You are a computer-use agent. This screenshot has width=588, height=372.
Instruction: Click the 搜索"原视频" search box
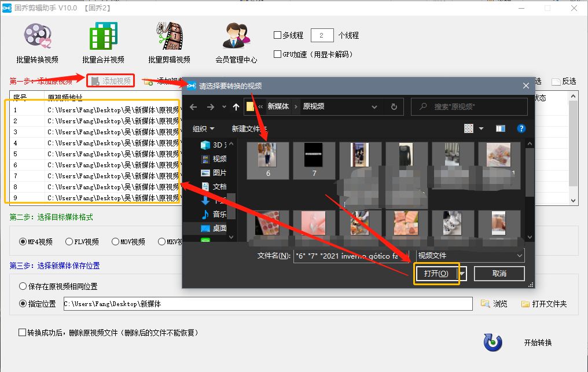click(x=469, y=107)
